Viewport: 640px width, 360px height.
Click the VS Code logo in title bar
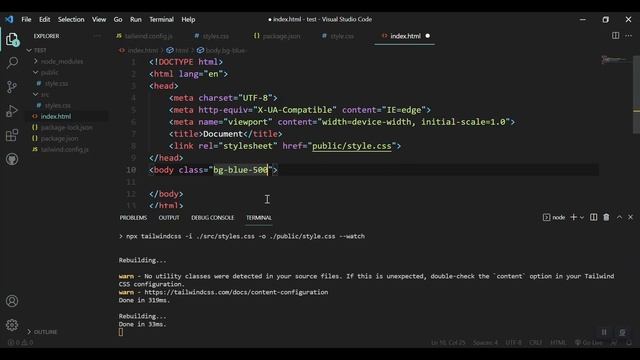point(9,19)
